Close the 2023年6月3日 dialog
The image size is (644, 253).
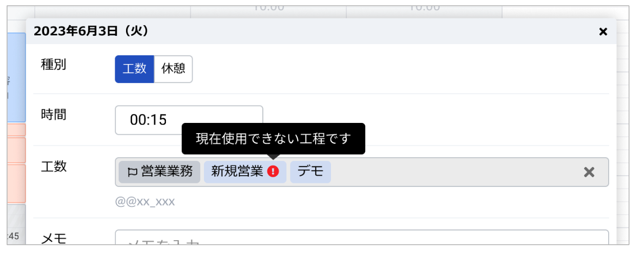tap(603, 32)
